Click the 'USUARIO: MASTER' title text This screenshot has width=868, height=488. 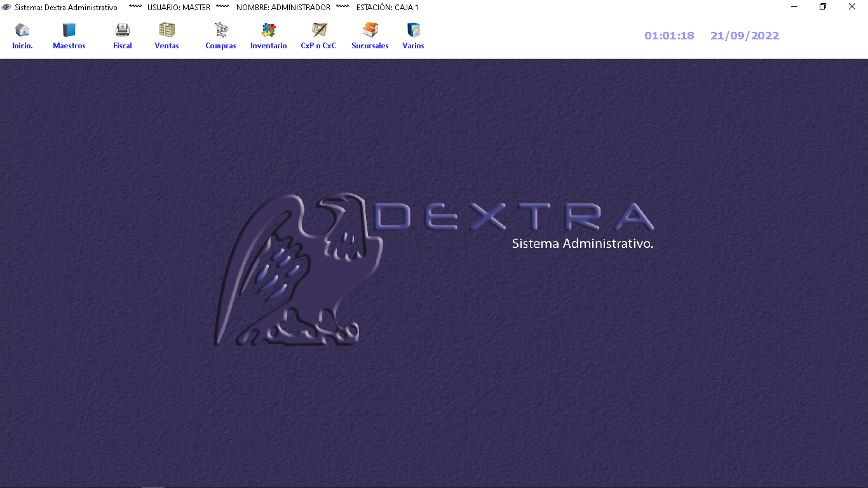(179, 8)
